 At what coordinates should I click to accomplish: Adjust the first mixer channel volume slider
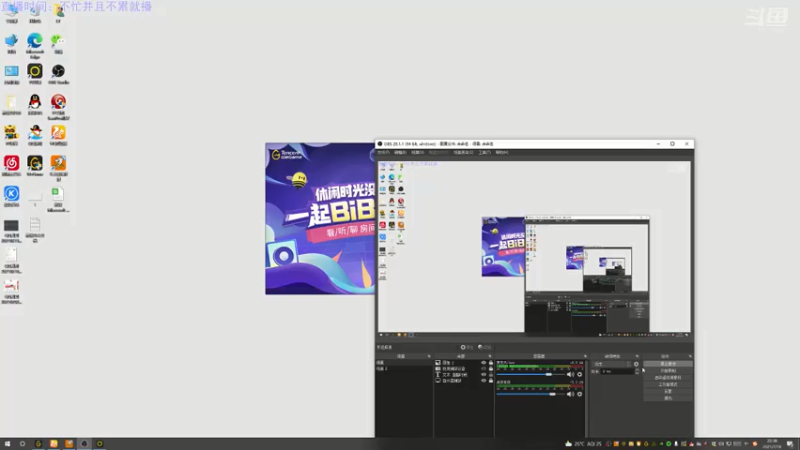(531, 374)
